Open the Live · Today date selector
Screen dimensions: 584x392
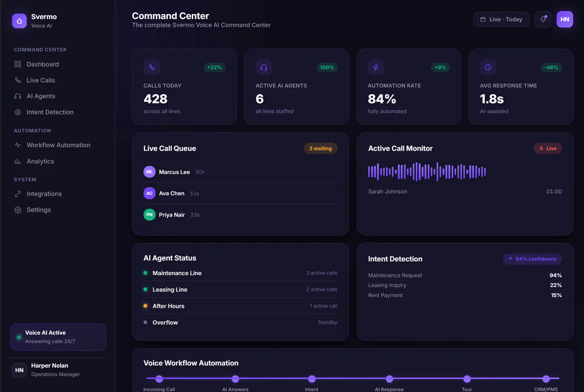click(501, 19)
